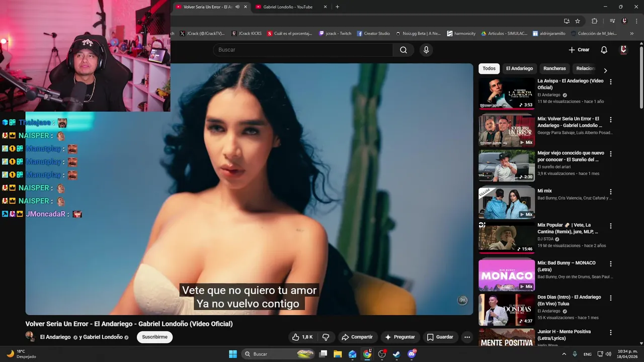The width and height of the screenshot is (644, 362).
Task: Click the video watermark in player corner
Action: point(462,300)
